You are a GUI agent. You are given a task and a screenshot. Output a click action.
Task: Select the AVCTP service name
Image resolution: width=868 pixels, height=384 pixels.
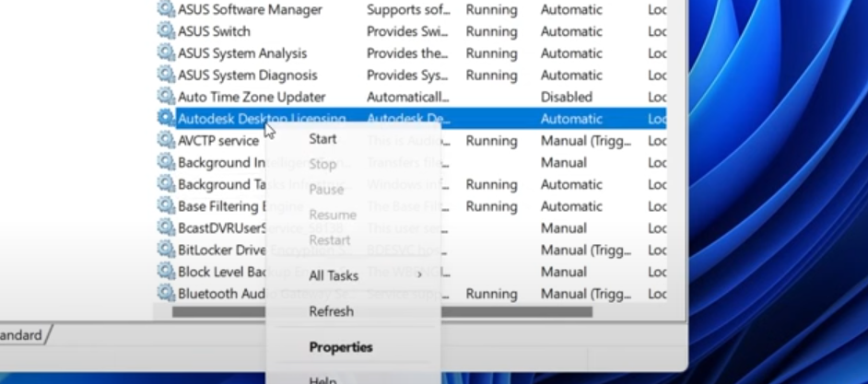pos(218,141)
